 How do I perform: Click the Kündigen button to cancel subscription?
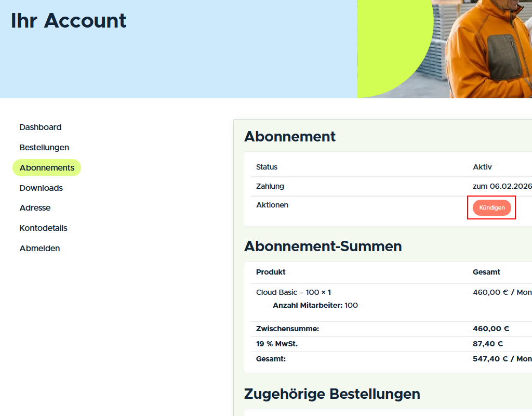(491, 207)
